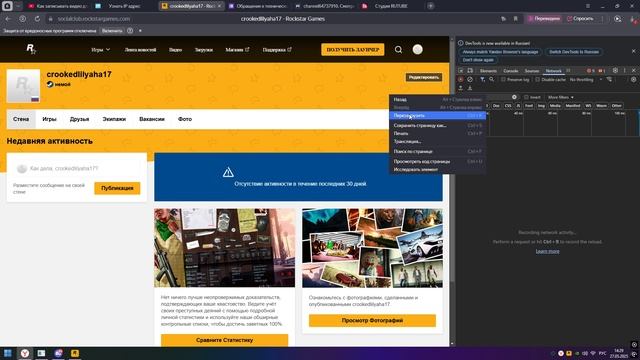Image resolution: width=640 pixels, height=360 pixels.
Task: Go back with the browser back arrow
Action: pyautogui.click(x=8, y=19)
